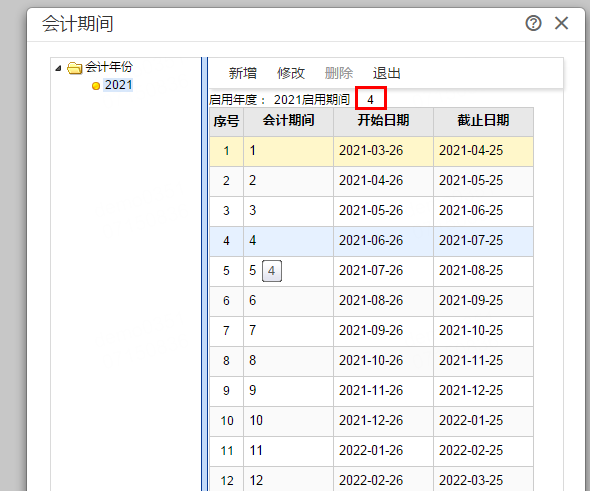Click the vertical splitter bar between panels
This screenshot has height=491, width=590.
click(x=204, y=274)
